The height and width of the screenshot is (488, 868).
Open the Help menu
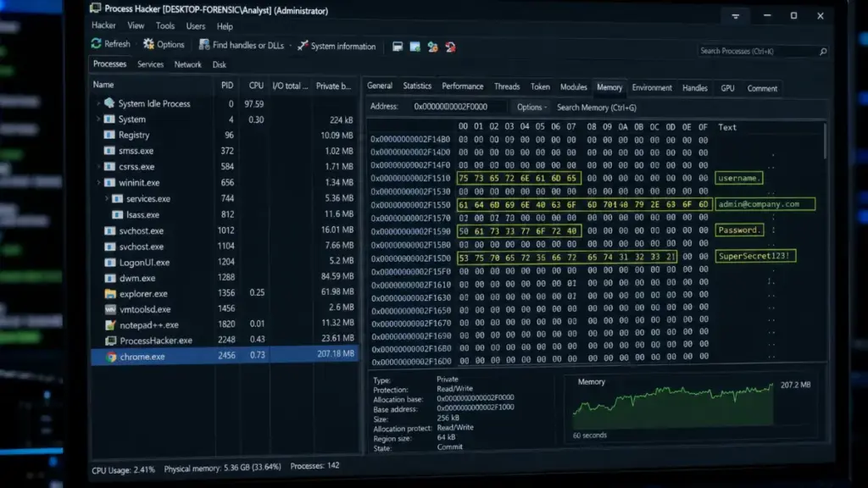[225, 26]
